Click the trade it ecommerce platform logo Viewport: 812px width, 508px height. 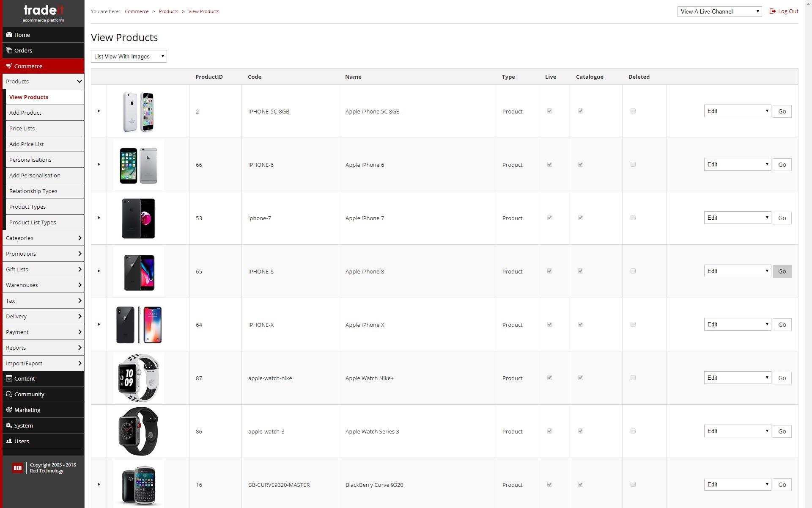(x=43, y=12)
